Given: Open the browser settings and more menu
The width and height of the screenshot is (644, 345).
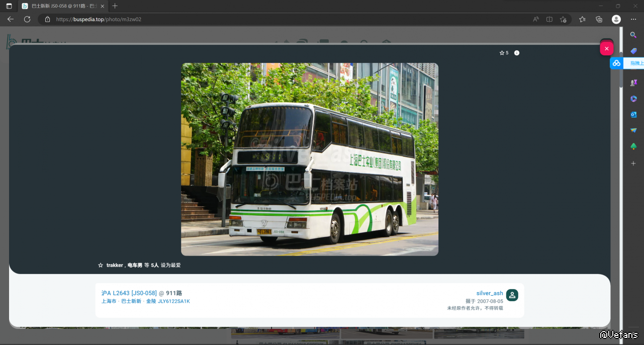Looking at the screenshot, I should [632, 19].
